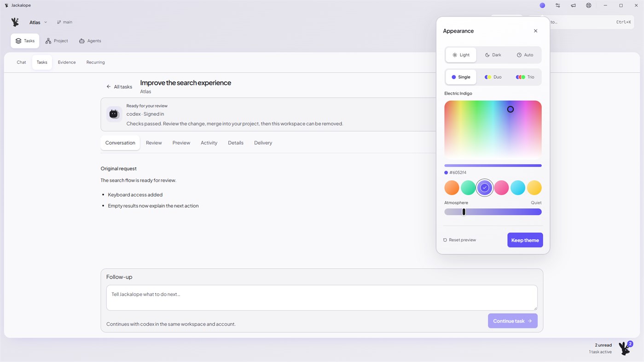This screenshot has width=644, height=362.
Task: Open the Details tab of the task
Action: [x=236, y=143]
